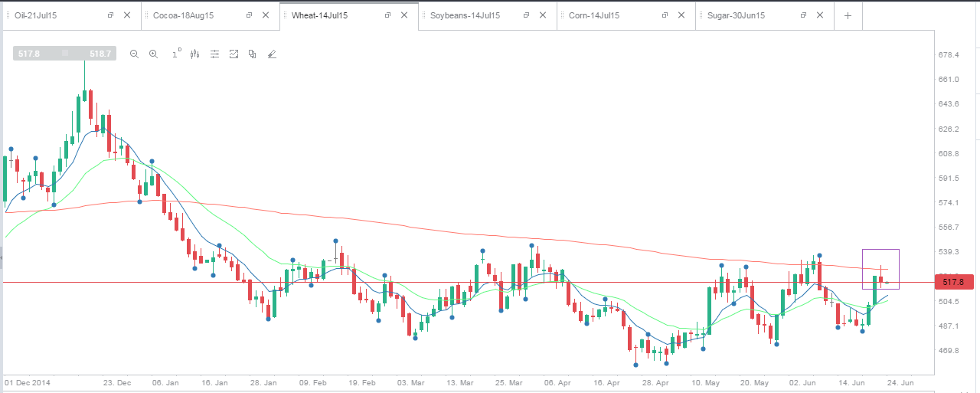Click the duplicate chart icon
Viewport: 980px width, 393px height.
point(252,54)
